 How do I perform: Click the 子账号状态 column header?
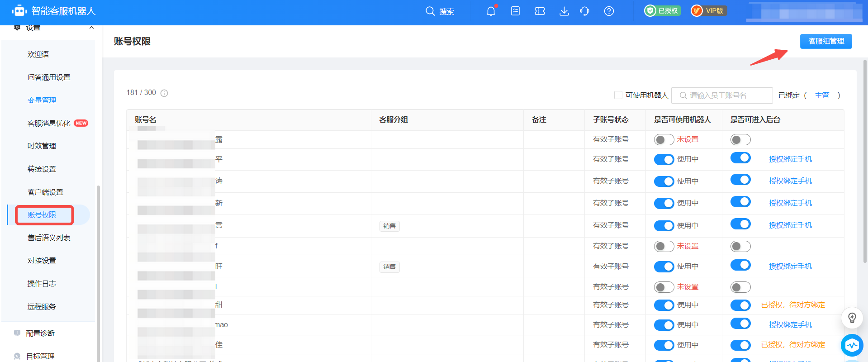pyautogui.click(x=611, y=120)
